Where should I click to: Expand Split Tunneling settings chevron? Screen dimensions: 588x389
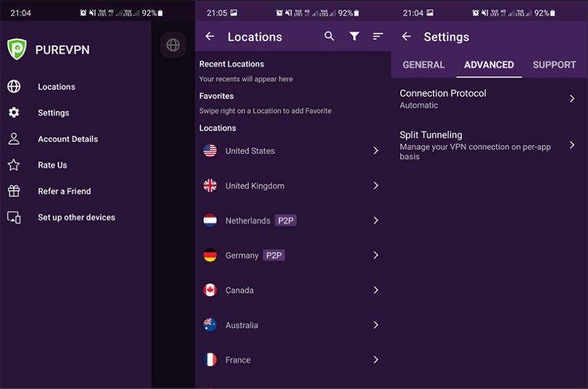572,145
